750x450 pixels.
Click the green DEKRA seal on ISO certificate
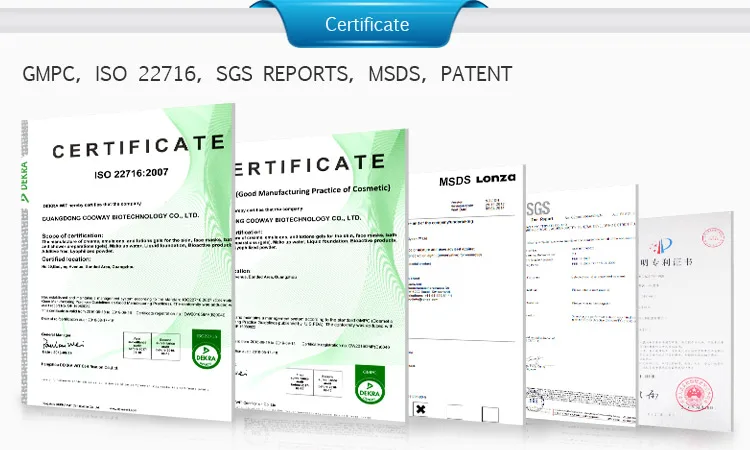206,349
